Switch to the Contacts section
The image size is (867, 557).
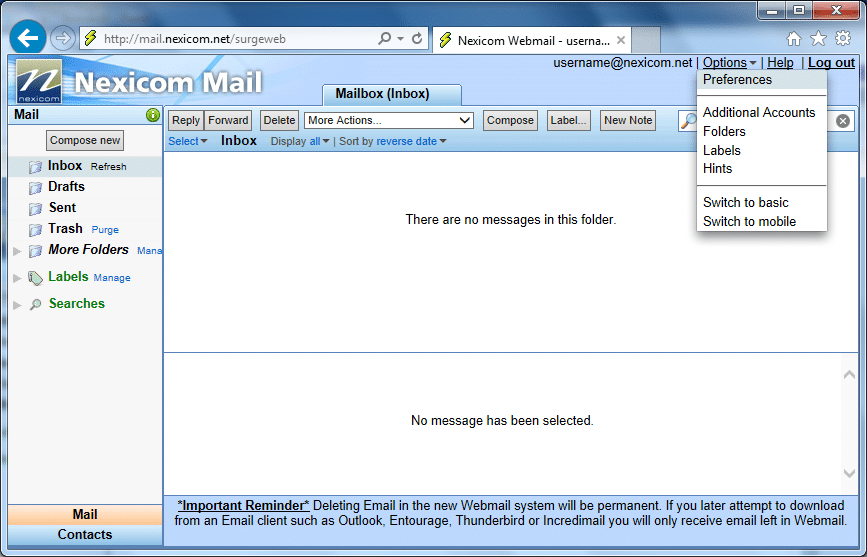tap(85, 534)
